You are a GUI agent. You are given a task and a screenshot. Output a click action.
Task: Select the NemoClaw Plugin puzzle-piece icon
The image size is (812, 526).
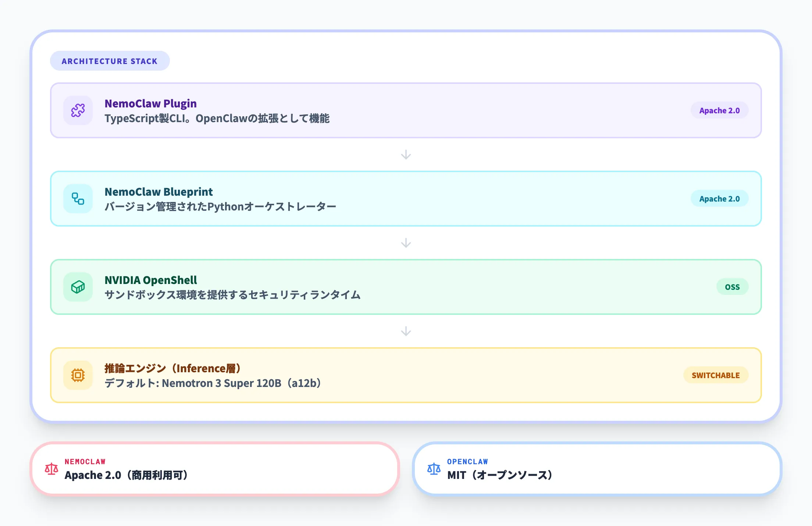(78, 110)
